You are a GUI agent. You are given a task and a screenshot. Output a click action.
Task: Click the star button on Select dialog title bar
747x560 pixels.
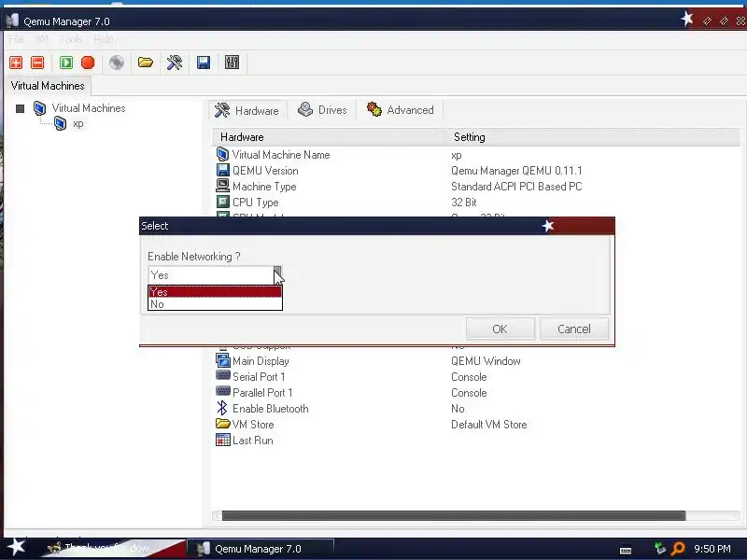pyautogui.click(x=548, y=226)
